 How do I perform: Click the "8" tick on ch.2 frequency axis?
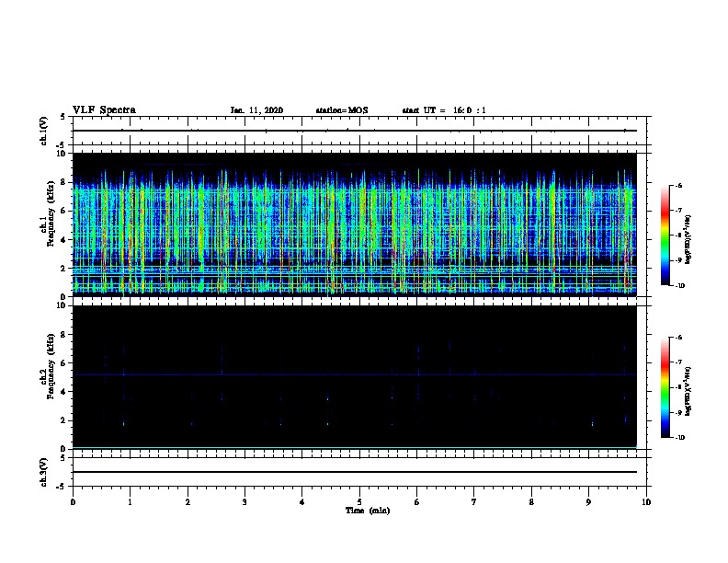click(x=64, y=335)
